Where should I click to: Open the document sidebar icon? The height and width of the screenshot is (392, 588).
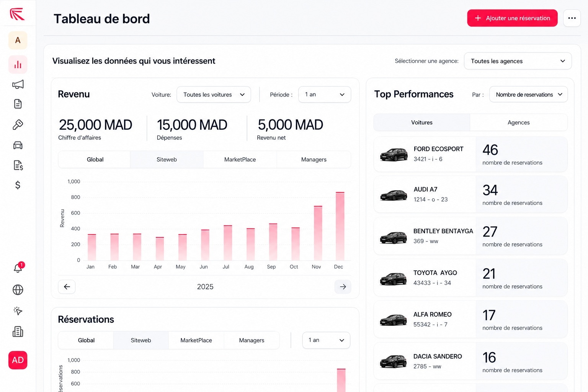(18, 104)
